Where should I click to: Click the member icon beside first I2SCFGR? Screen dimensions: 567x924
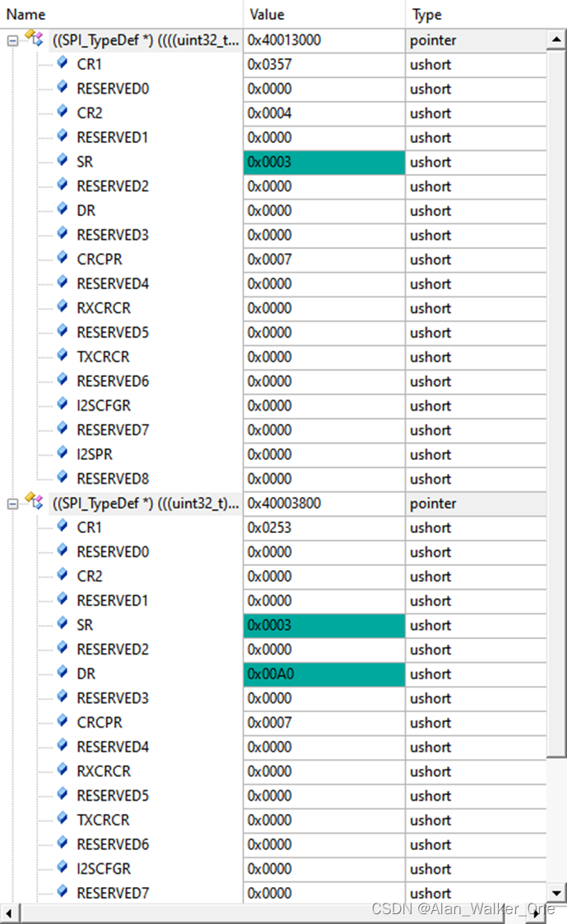(62, 404)
